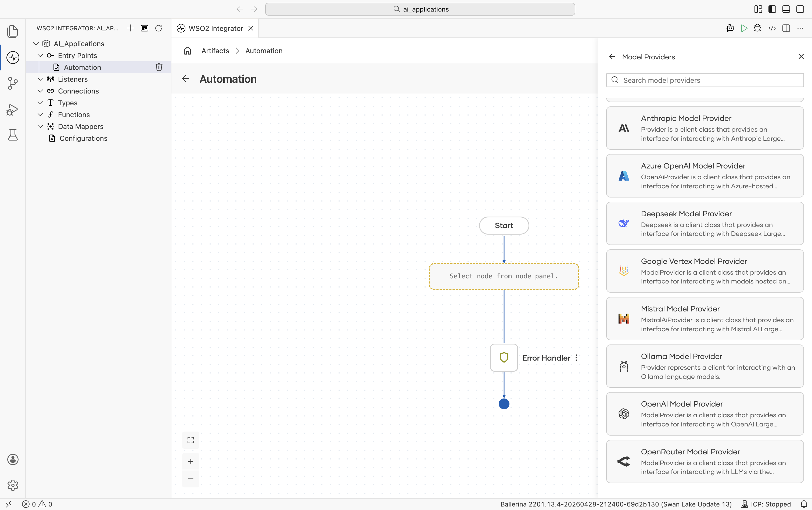Viewport: 812px width, 510px height.
Task: Select OpenAI Model Provider card
Action: click(x=705, y=414)
